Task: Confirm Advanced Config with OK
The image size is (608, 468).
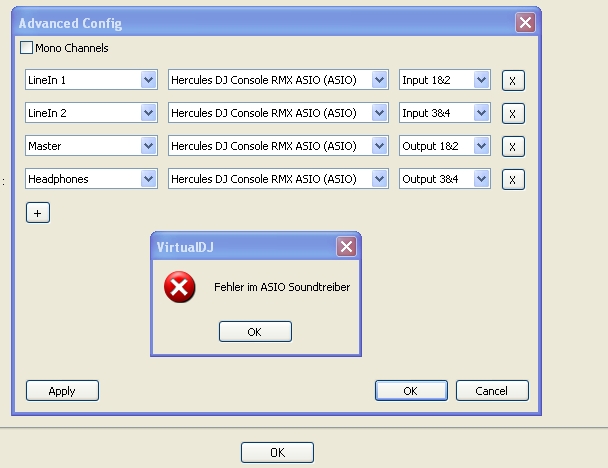Action: (x=411, y=390)
